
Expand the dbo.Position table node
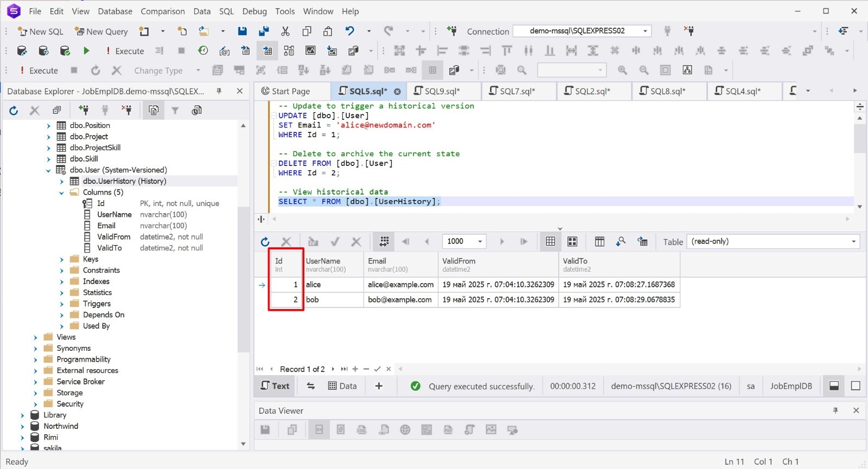click(48, 126)
